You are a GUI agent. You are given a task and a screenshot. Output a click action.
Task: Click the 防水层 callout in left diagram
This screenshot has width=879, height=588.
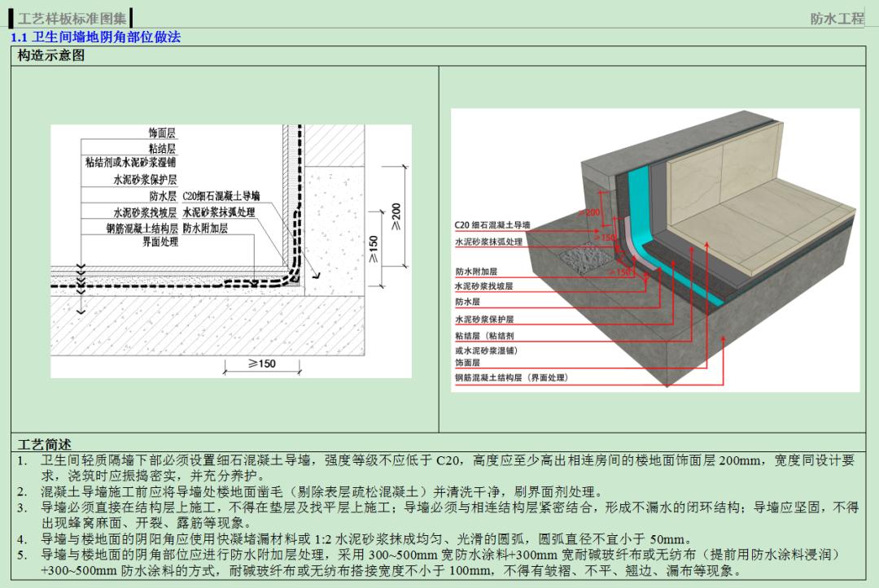pyautogui.click(x=164, y=195)
